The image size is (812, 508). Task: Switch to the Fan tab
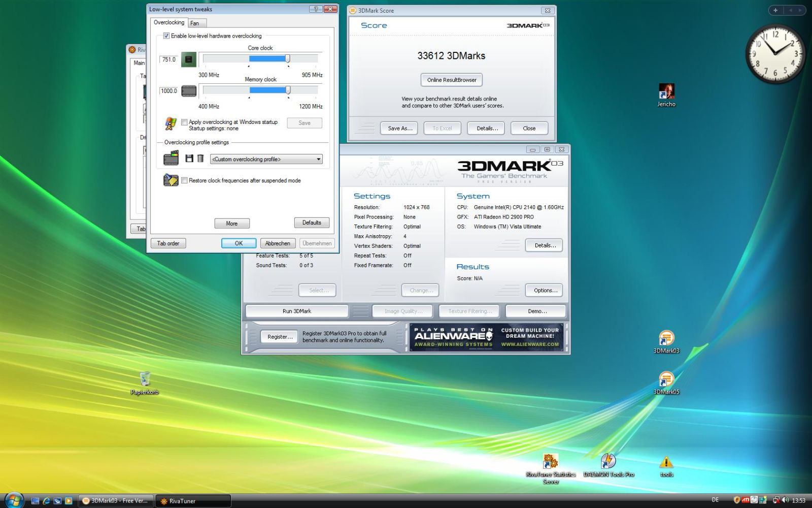click(x=197, y=23)
